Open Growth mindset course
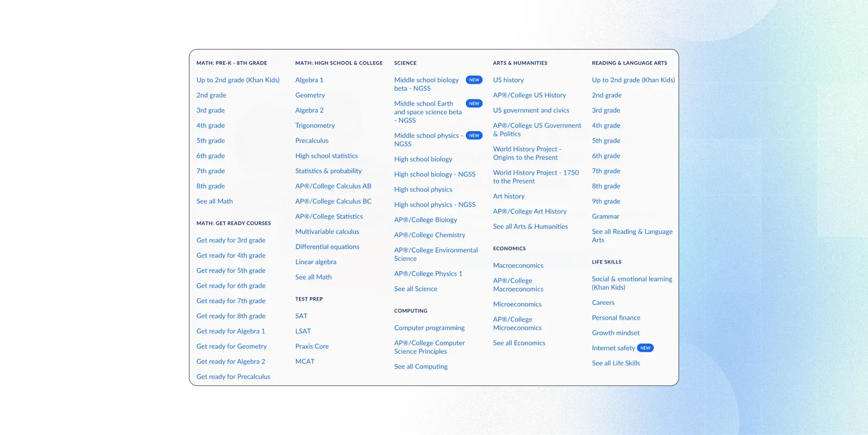This screenshot has width=868, height=435. click(616, 333)
